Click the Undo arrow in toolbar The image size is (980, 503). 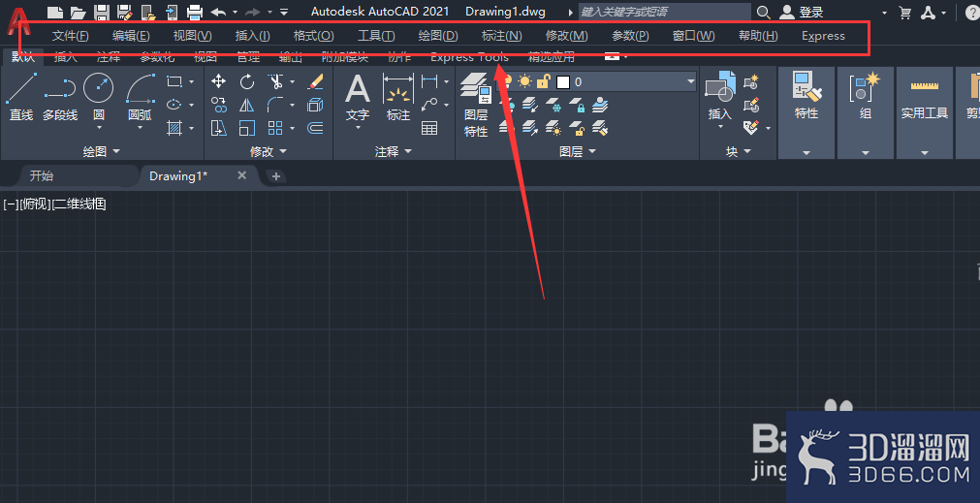pos(218,12)
